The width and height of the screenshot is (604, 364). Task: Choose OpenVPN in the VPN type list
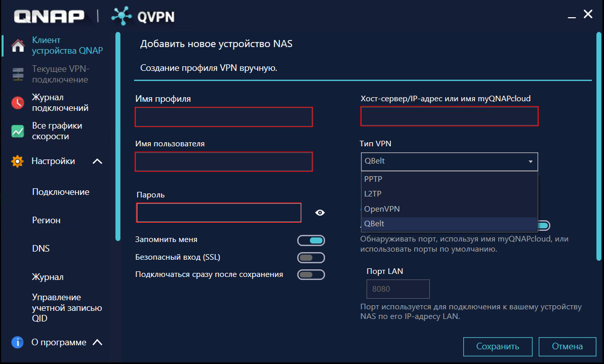tap(449, 209)
